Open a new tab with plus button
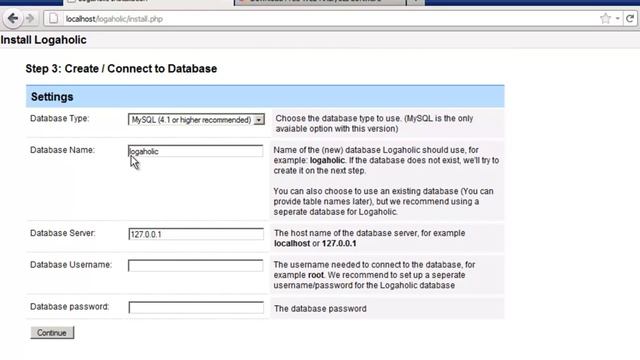The image size is (640, 360). [x=416, y=2]
